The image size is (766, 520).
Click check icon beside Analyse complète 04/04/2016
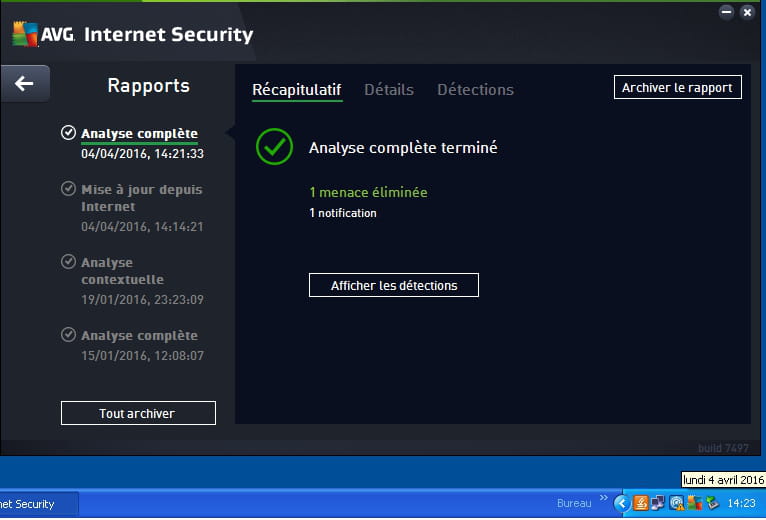[x=68, y=132]
